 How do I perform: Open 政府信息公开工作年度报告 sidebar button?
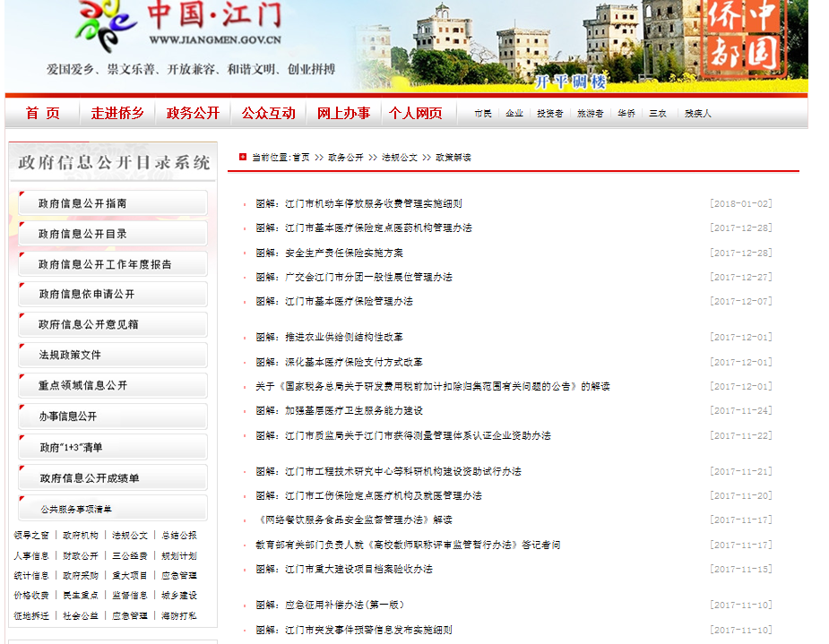112,264
